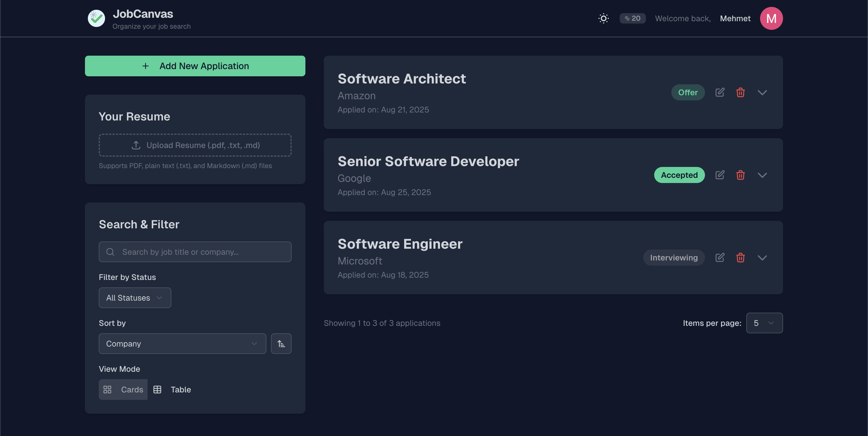Edit the Microsoft Software Engineer application
The height and width of the screenshot is (436, 868).
click(719, 258)
